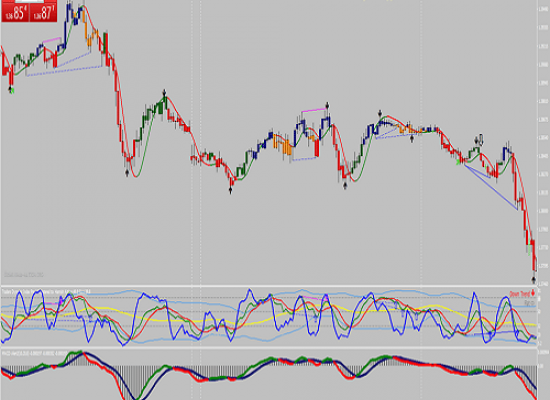Click the MACD indicator label text
The width and height of the screenshot is (550, 400).
coord(34,352)
